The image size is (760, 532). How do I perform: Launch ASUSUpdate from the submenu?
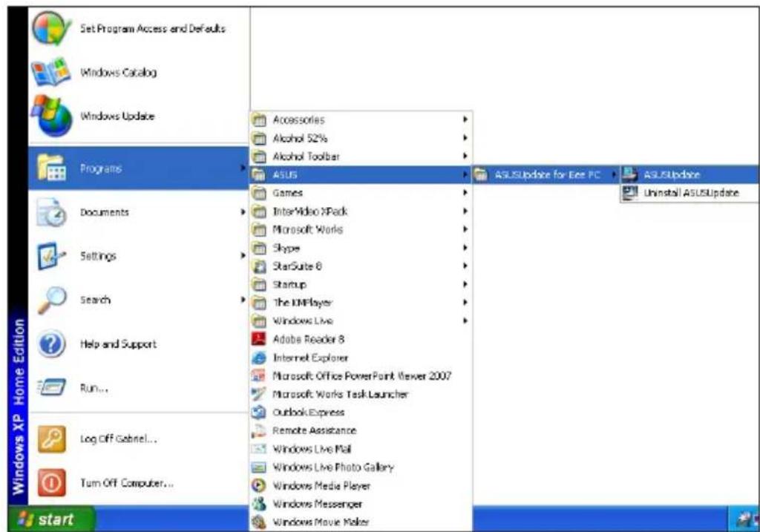tap(690, 174)
